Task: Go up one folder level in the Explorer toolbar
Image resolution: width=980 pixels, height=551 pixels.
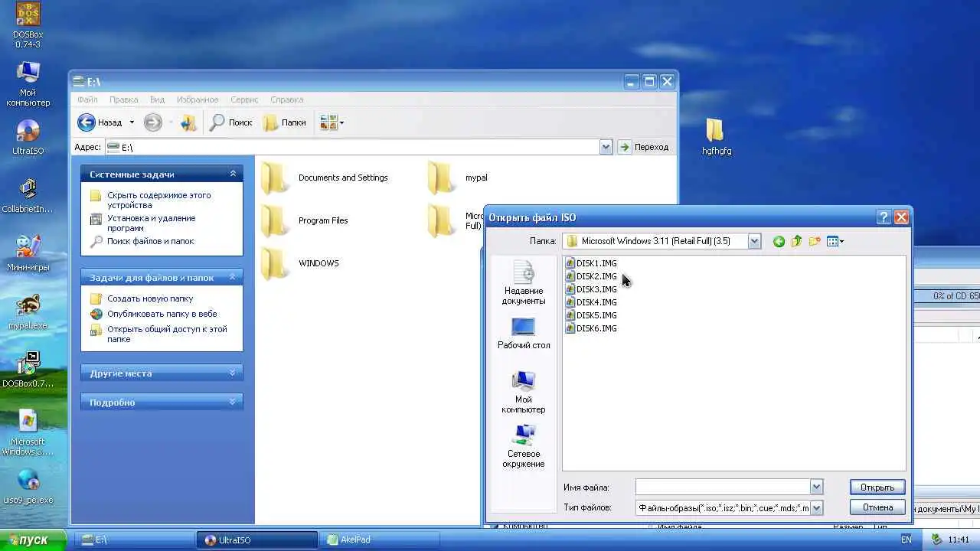Action: point(188,122)
